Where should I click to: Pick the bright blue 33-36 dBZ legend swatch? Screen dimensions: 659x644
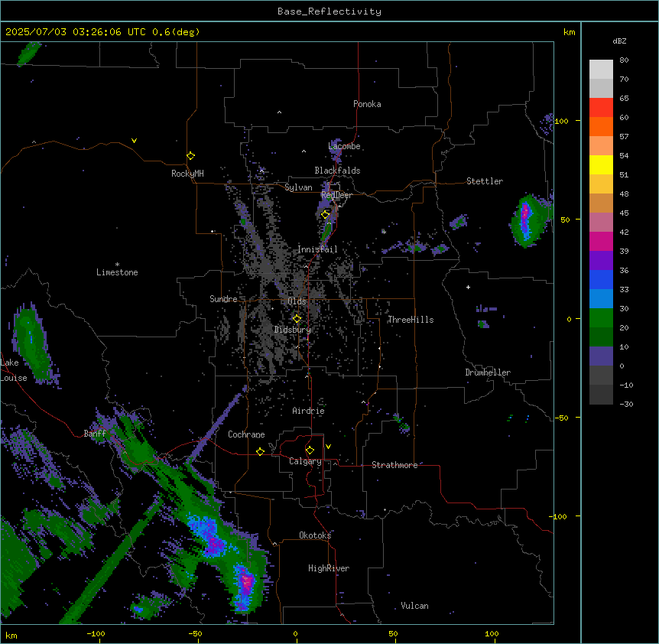(x=601, y=280)
